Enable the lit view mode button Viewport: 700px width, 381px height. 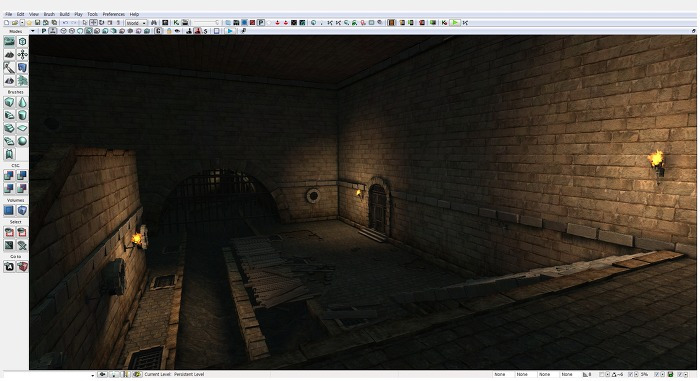[x=88, y=31]
